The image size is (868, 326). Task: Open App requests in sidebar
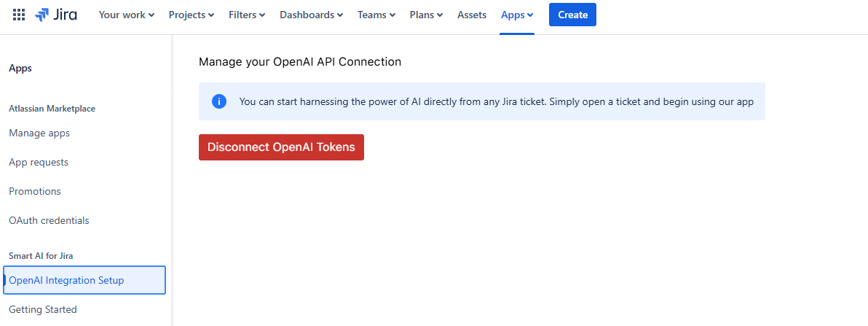coord(39,162)
